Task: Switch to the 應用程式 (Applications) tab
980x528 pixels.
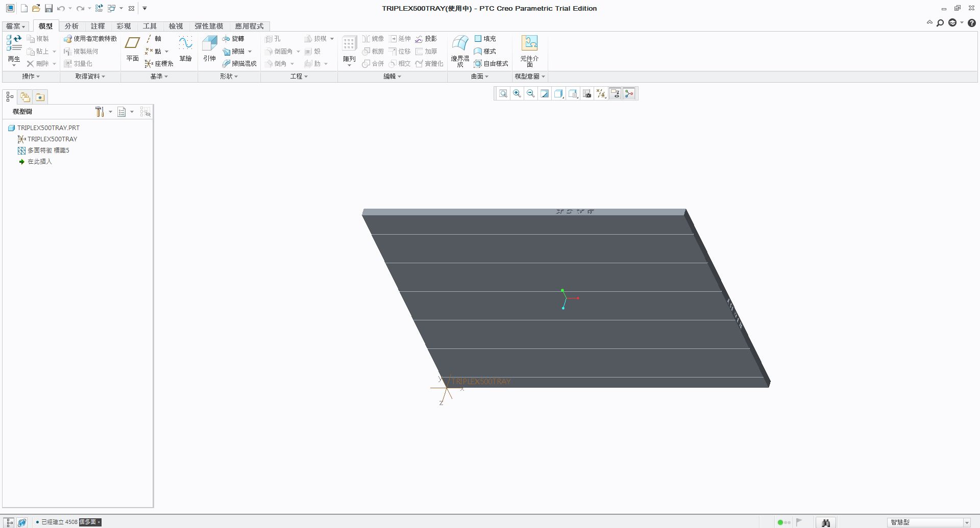Action: coord(249,26)
